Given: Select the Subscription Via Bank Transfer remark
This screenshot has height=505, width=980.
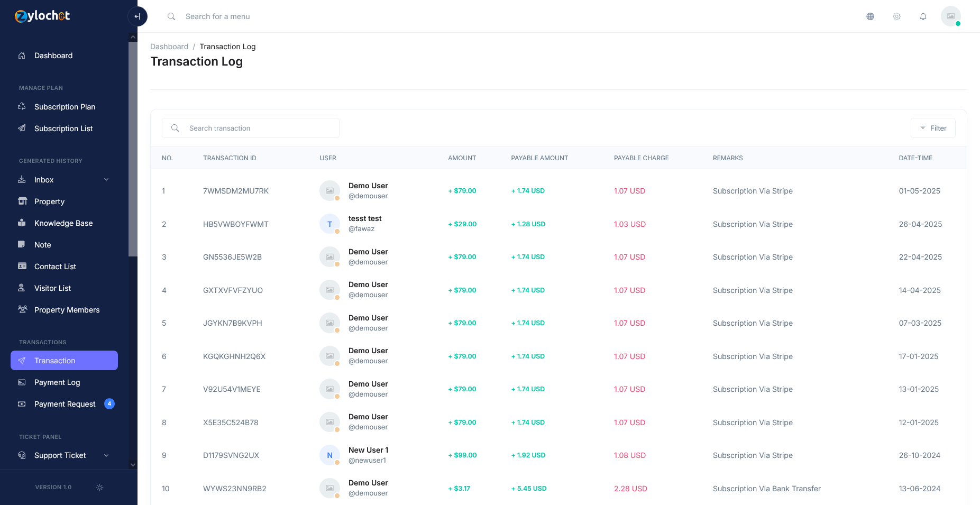Looking at the screenshot, I should [767, 489].
